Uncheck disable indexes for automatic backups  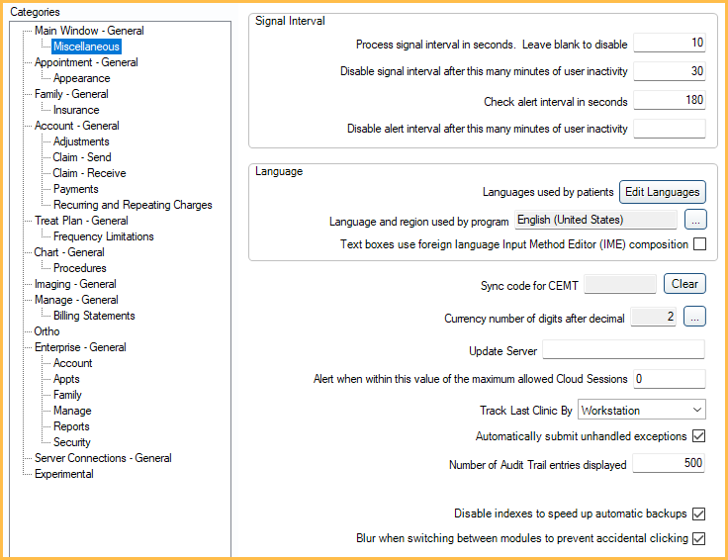(x=698, y=514)
